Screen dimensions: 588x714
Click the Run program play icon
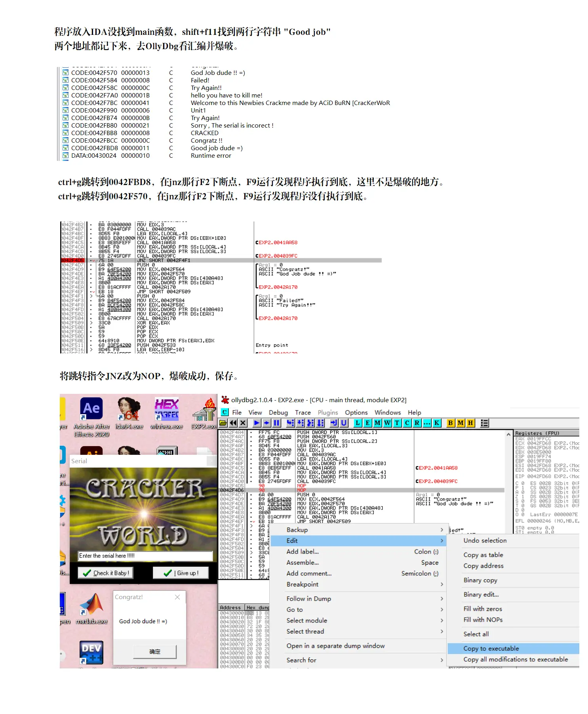pos(257,423)
